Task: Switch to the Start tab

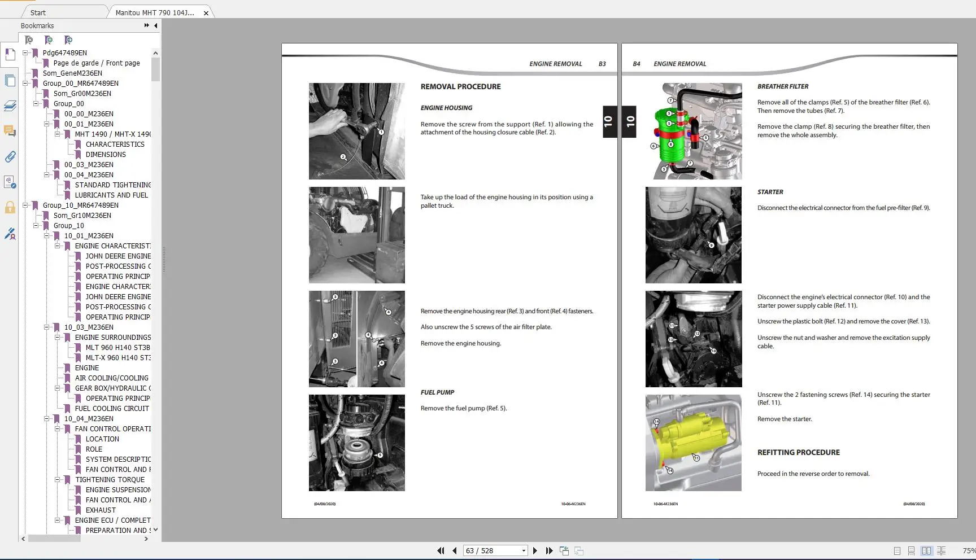Action: click(38, 12)
